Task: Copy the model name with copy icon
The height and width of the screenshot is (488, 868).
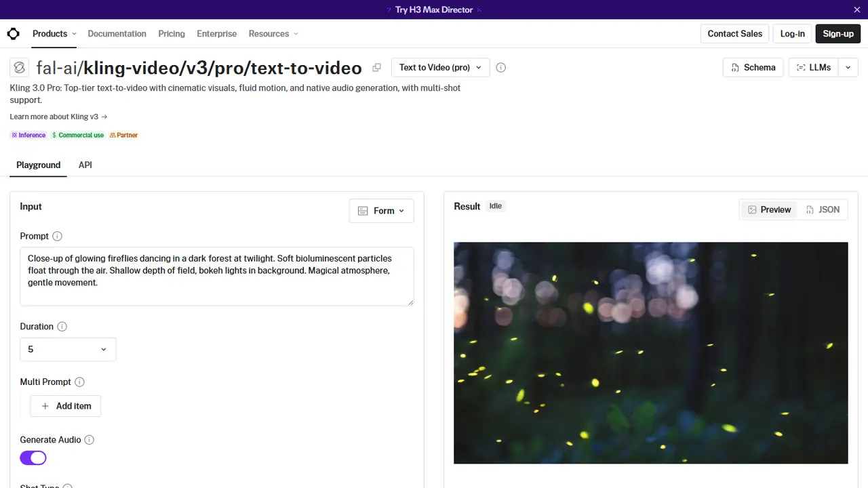Action: click(x=376, y=67)
